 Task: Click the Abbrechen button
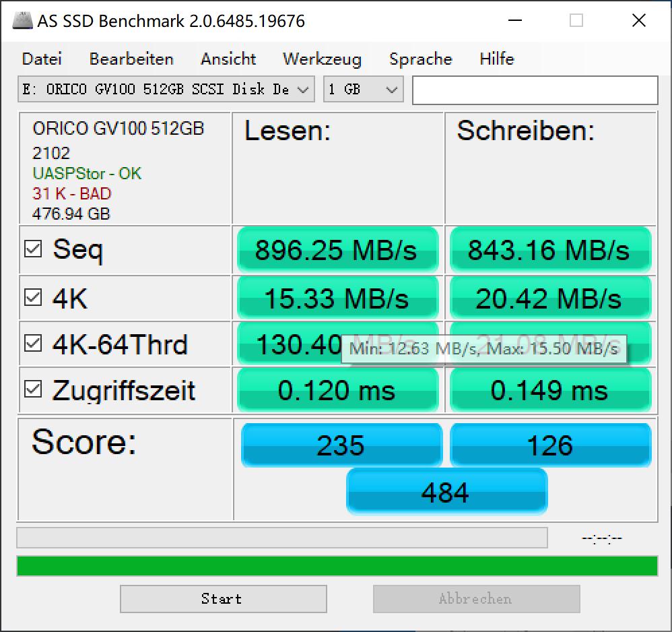(x=477, y=599)
